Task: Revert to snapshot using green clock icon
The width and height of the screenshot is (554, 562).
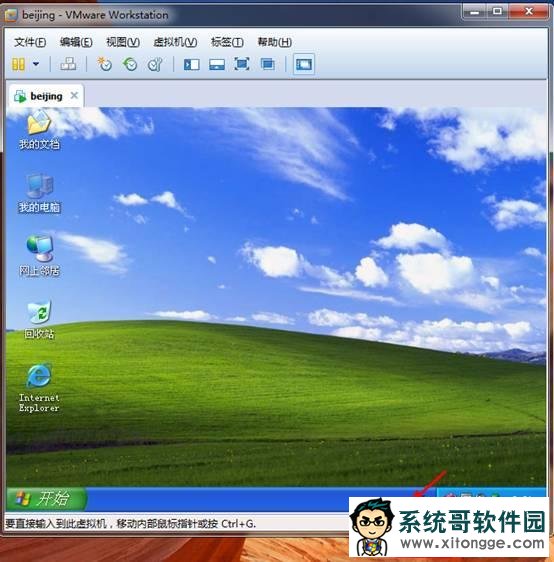Action: pyautogui.click(x=130, y=65)
